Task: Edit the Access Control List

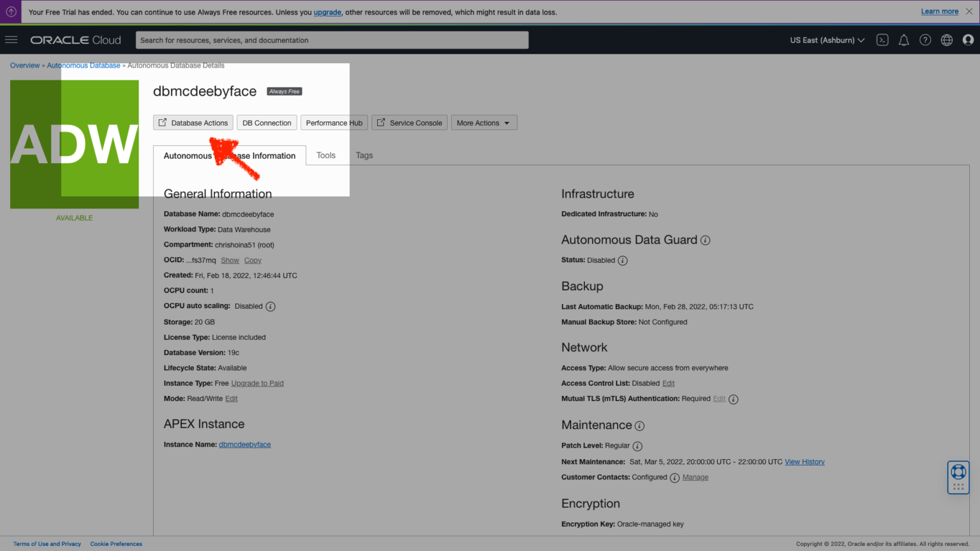Action: pos(668,383)
